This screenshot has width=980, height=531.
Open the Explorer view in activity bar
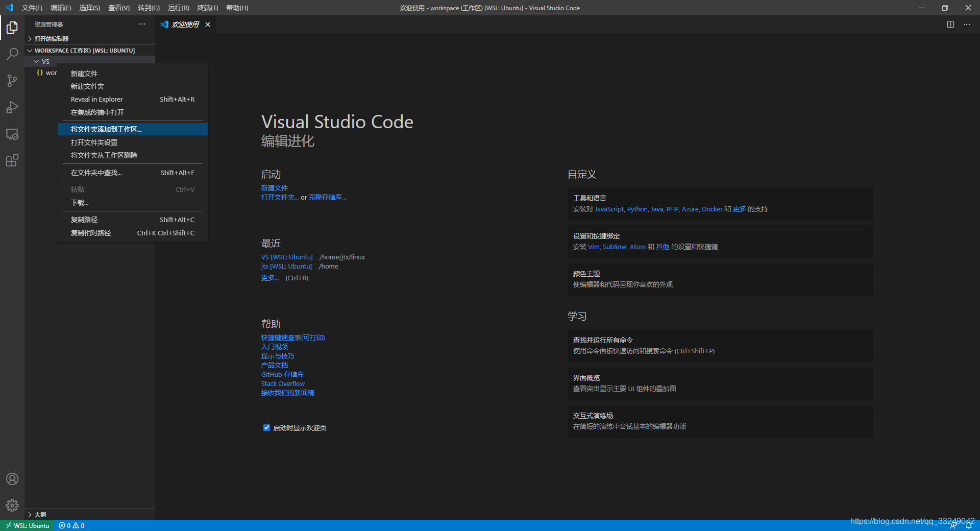tap(12, 28)
